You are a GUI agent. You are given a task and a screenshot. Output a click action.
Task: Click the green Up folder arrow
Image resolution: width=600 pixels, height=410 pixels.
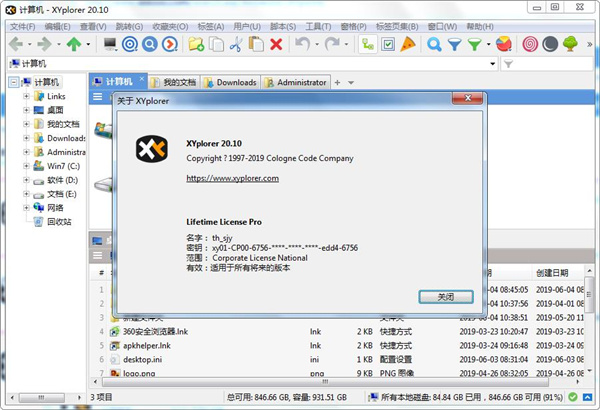(74, 45)
